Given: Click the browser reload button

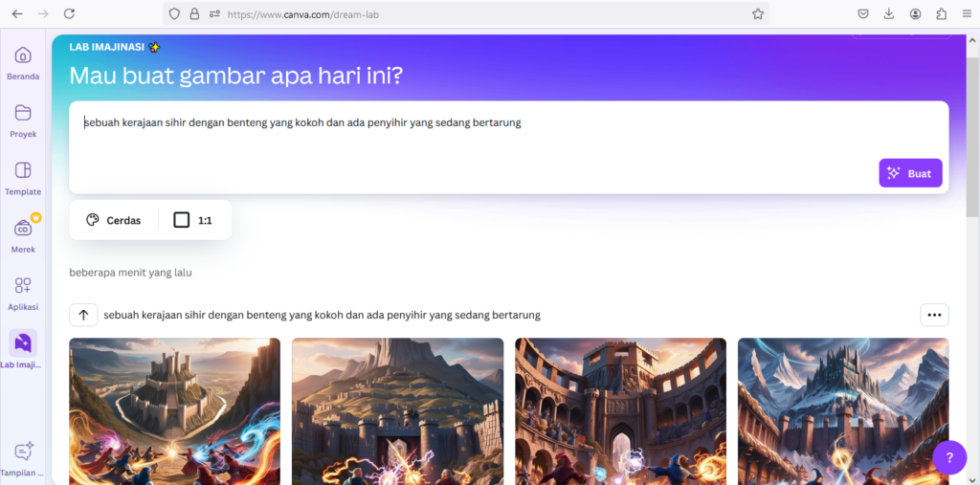Looking at the screenshot, I should click(x=69, y=13).
